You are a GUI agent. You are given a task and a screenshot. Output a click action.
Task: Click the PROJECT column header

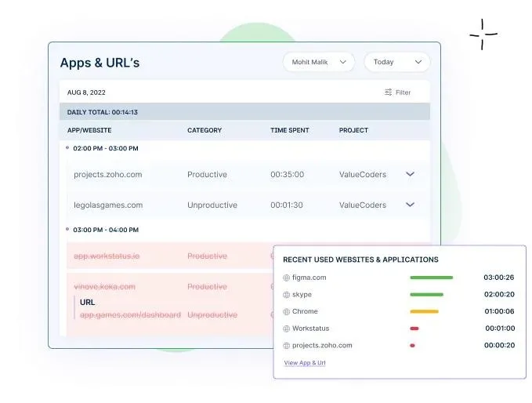(x=353, y=130)
